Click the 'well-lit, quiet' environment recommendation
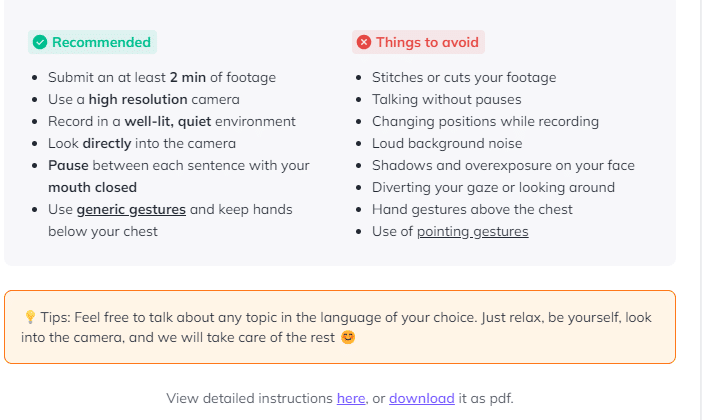Screen dimensions: 702x420 pos(167,121)
